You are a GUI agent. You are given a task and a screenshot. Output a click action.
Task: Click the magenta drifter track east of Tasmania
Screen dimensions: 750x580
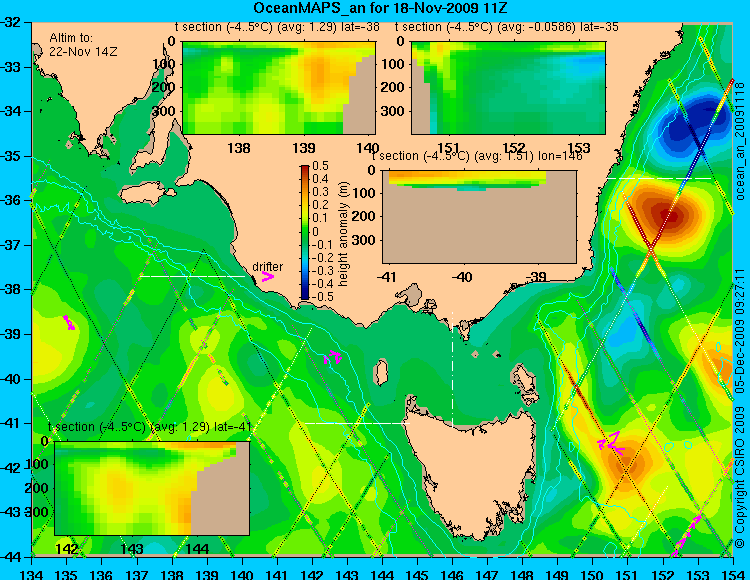coord(611,442)
